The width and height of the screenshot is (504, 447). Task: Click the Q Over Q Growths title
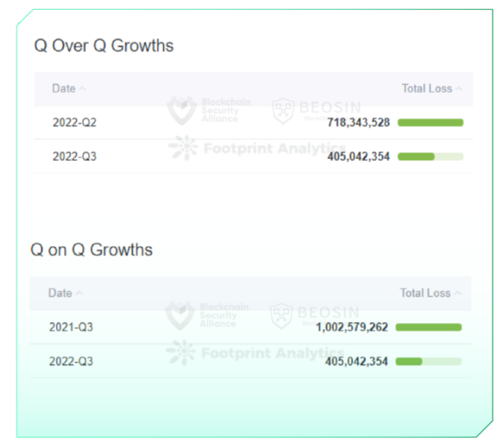pyautogui.click(x=103, y=46)
